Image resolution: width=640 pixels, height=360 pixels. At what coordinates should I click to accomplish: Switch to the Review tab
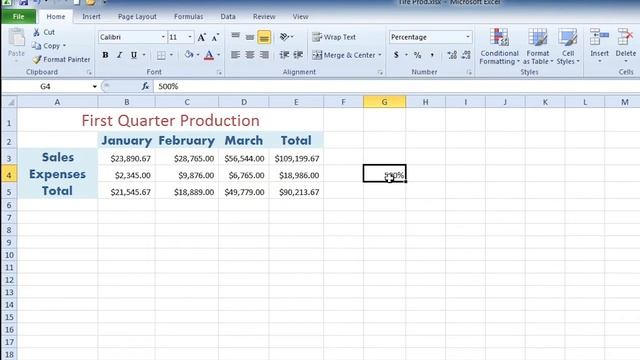pyautogui.click(x=264, y=17)
